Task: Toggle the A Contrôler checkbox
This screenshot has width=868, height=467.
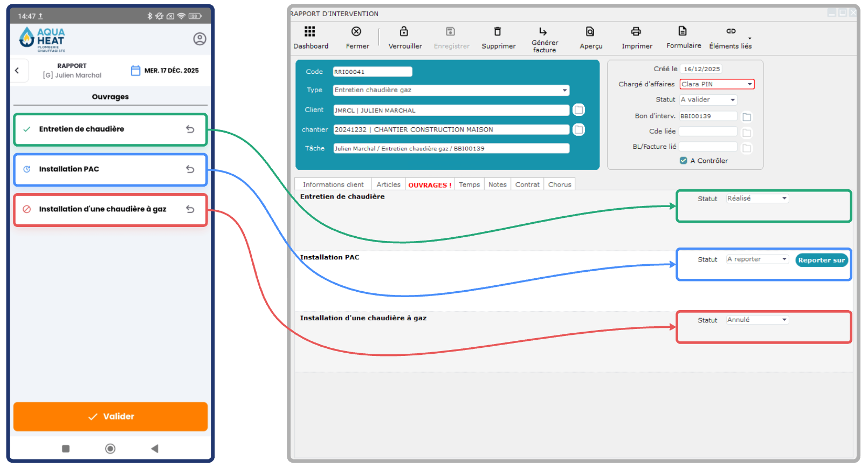Action: click(684, 161)
